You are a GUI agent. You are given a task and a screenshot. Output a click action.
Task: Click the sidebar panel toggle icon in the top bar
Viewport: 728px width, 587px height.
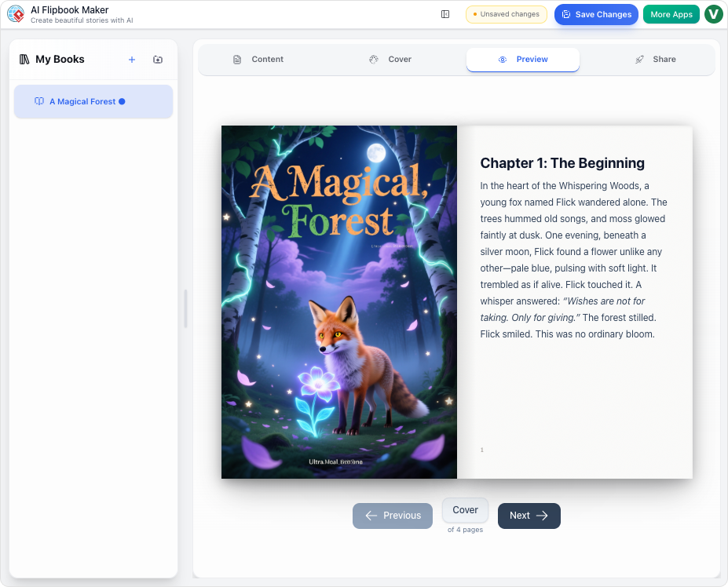point(445,14)
